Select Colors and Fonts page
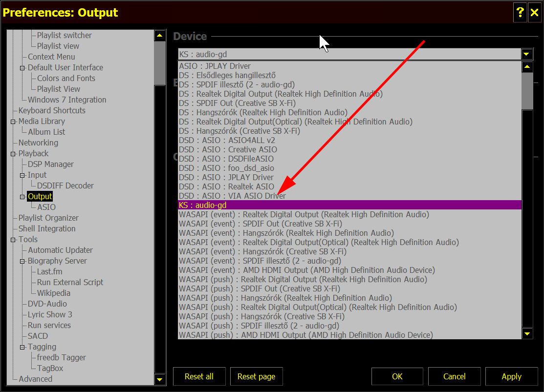 (x=66, y=78)
